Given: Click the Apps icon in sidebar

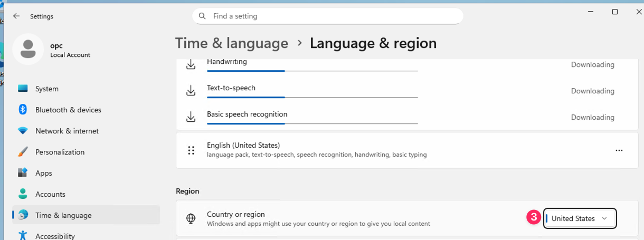Looking at the screenshot, I should point(23,173).
